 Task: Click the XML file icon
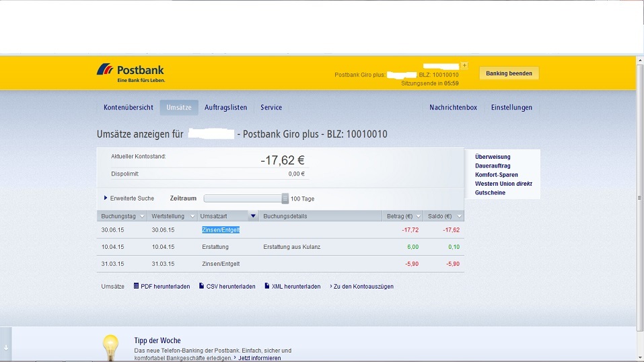point(266,286)
